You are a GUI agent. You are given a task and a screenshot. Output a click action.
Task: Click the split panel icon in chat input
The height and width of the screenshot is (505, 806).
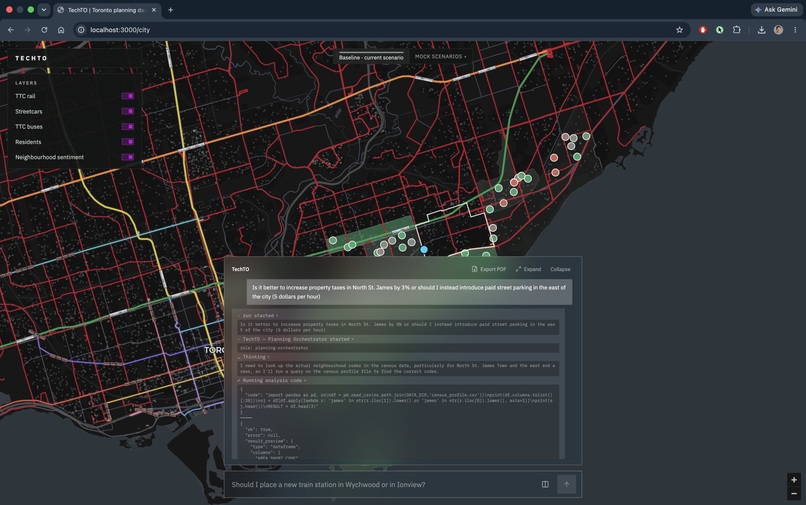pos(545,484)
